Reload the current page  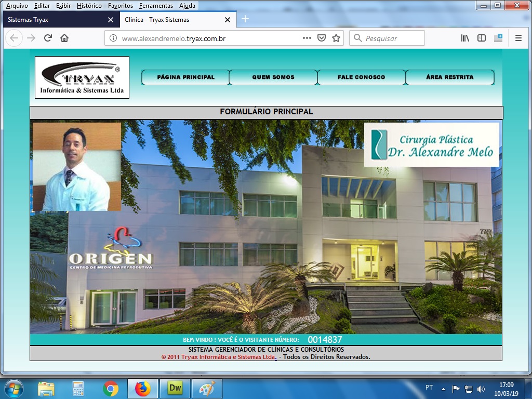tap(48, 38)
